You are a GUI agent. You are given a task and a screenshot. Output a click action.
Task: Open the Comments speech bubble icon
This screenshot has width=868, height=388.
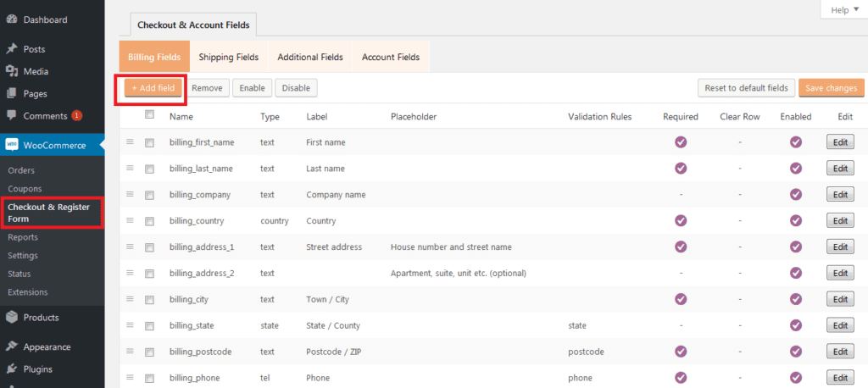11,116
